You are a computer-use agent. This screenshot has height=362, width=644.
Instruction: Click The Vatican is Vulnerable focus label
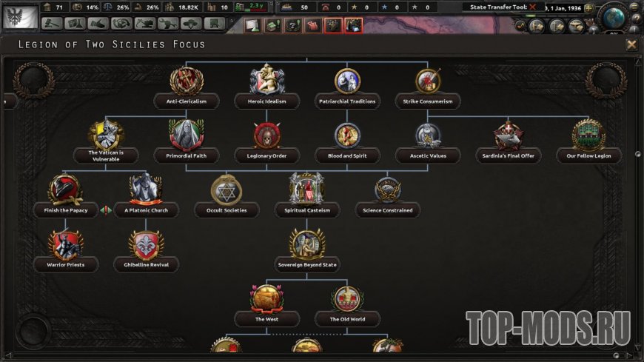(x=106, y=155)
